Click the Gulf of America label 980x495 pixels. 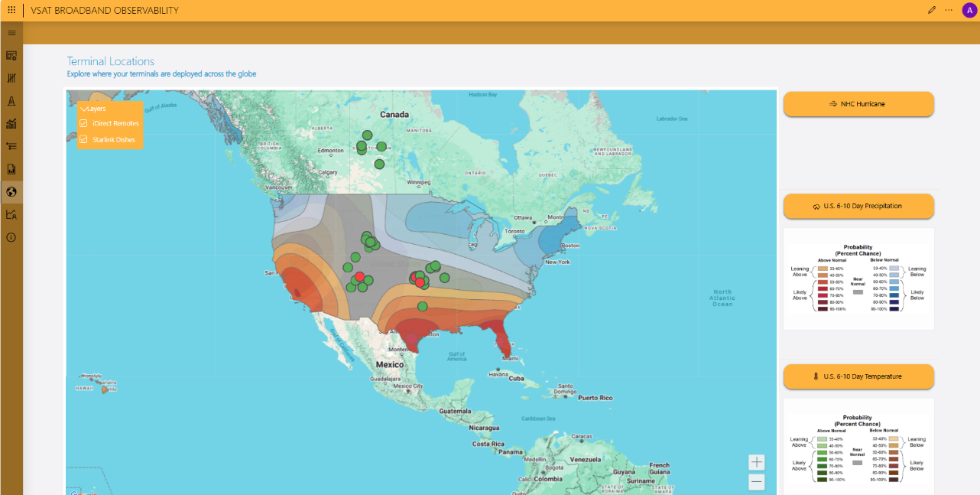tap(457, 357)
